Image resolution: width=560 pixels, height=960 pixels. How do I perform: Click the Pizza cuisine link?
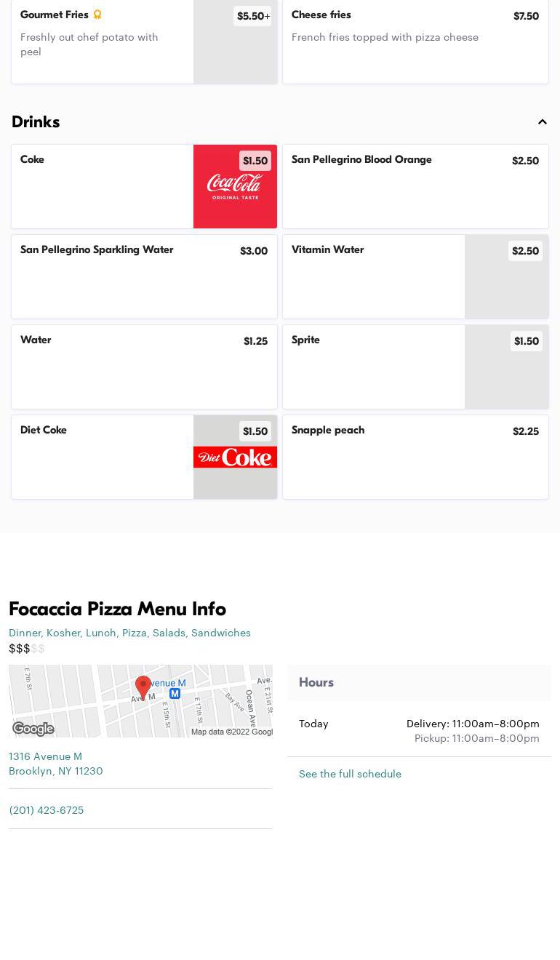click(135, 633)
